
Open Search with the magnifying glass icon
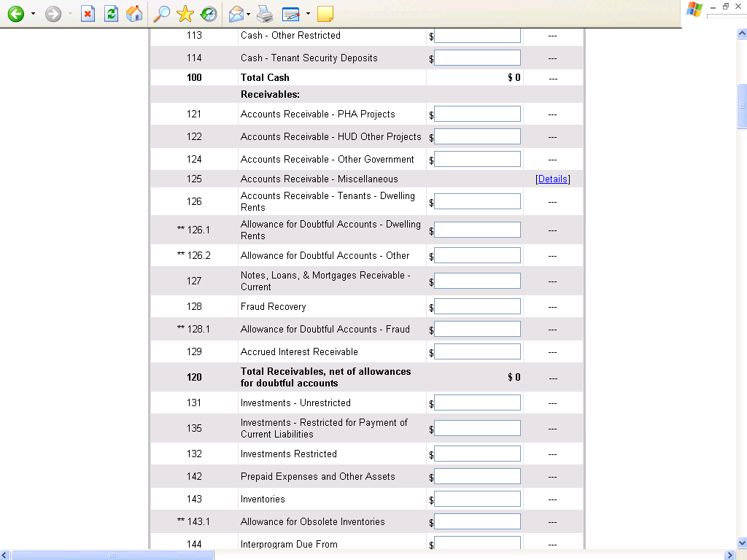click(160, 14)
